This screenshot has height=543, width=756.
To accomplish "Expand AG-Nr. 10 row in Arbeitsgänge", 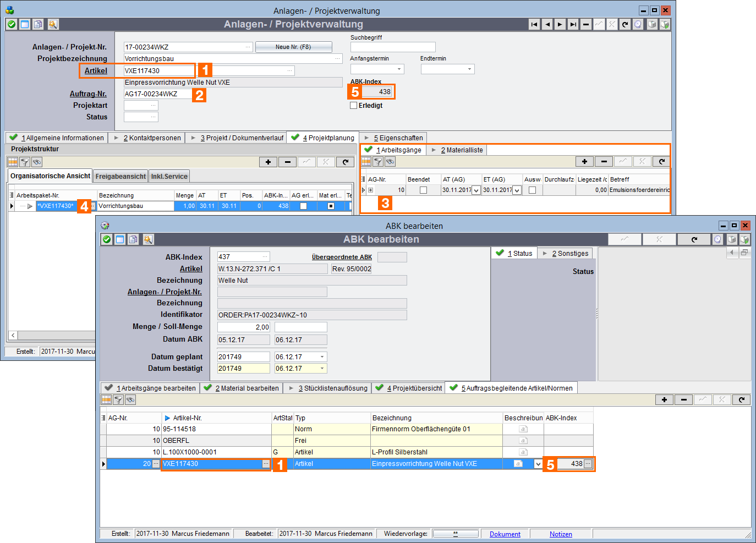I will coord(370,190).
